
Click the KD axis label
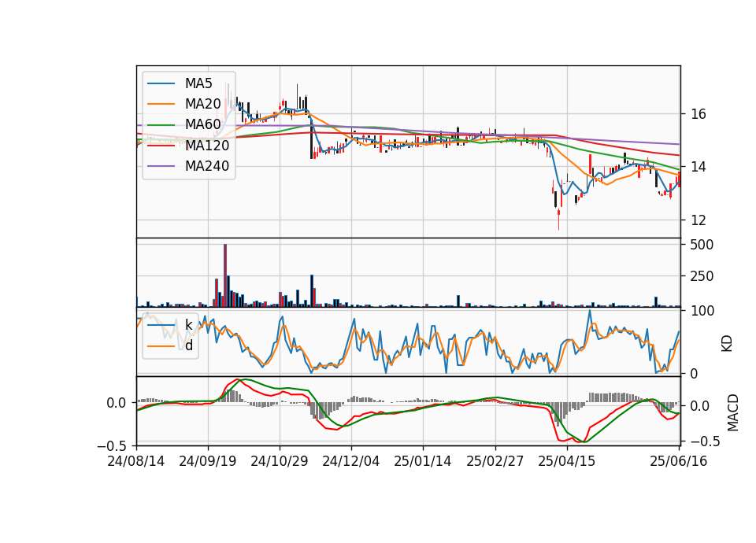[727, 344]
